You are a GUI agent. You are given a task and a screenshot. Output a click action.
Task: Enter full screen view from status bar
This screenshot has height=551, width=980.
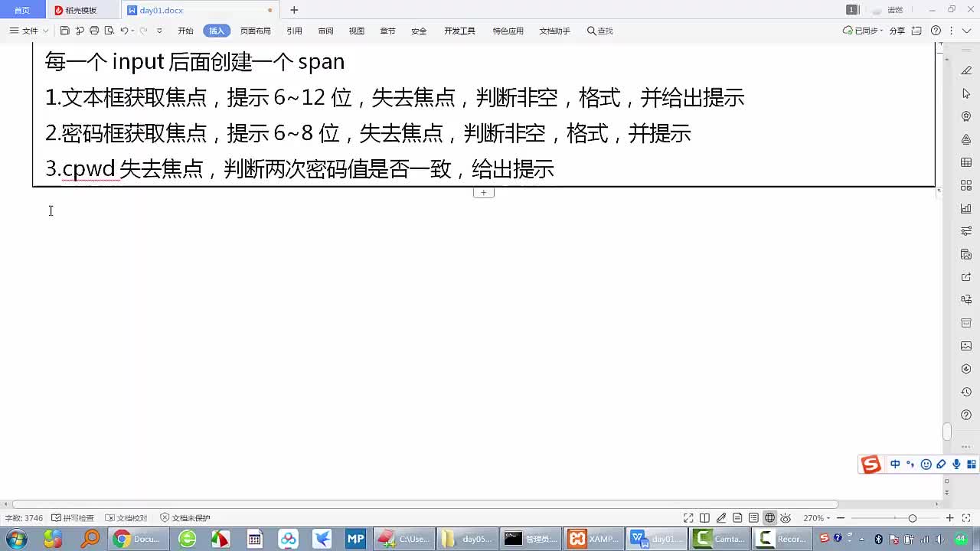point(688,518)
